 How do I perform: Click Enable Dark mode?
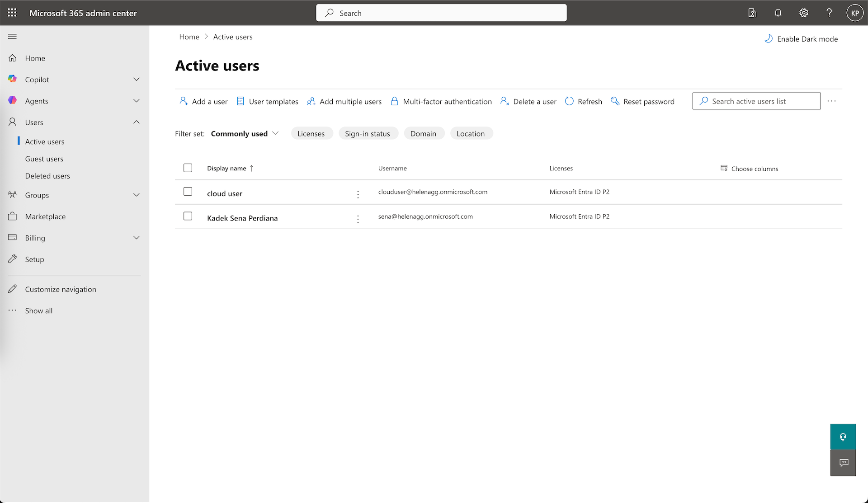coord(801,39)
